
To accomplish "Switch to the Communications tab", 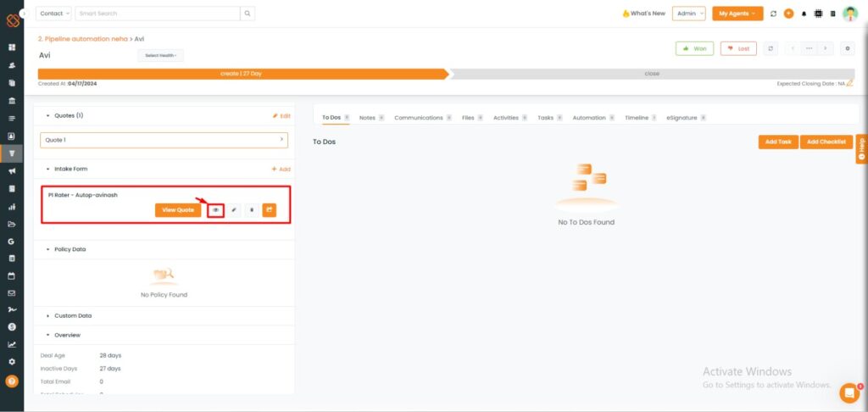I will [x=423, y=118].
